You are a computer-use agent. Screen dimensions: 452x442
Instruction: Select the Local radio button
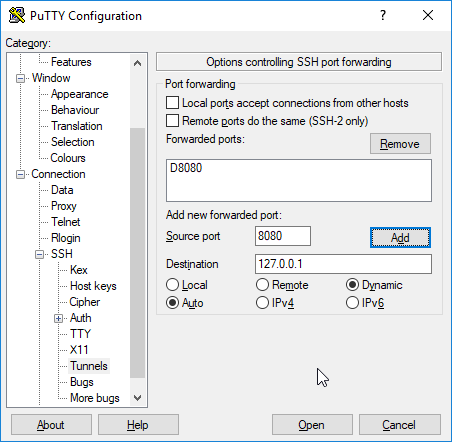(x=172, y=285)
